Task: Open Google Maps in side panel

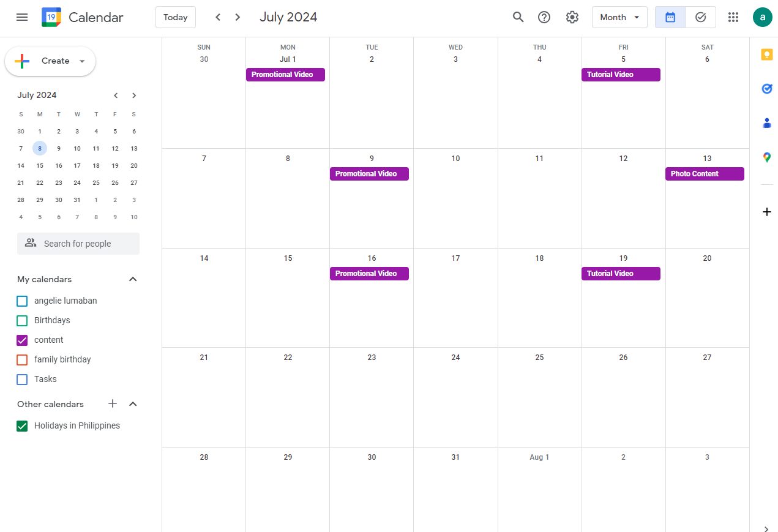Action: [767, 157]
